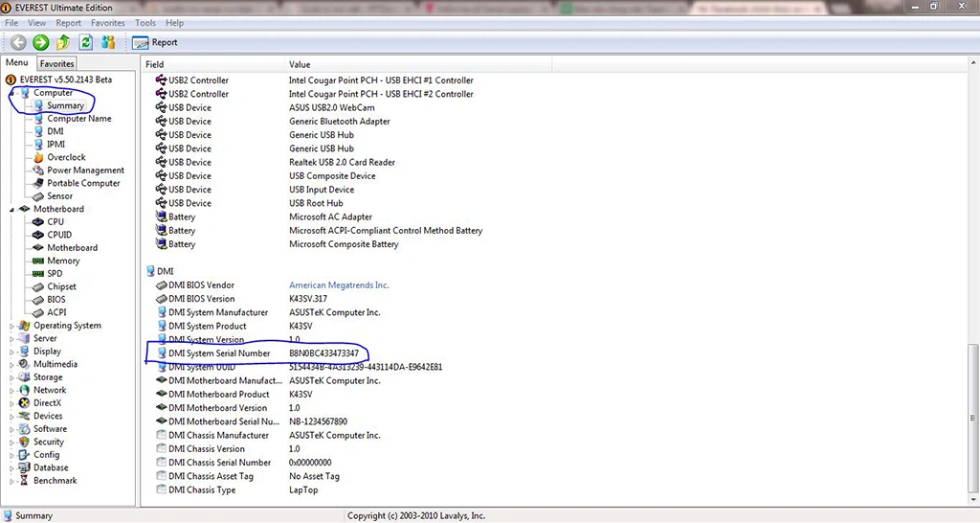Image resolution: width=980 pixels, height=523 pixels.
Task: Click the Report toolbar button
Action: 155,42
